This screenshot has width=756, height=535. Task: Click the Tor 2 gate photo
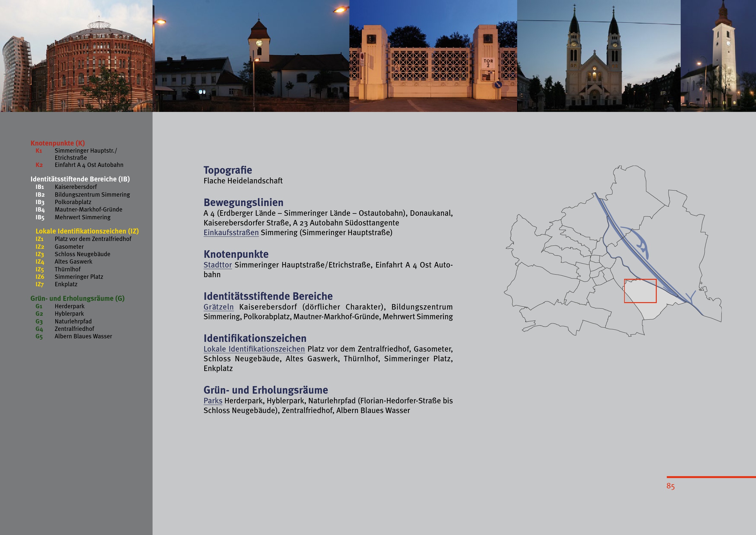(433, 56)
